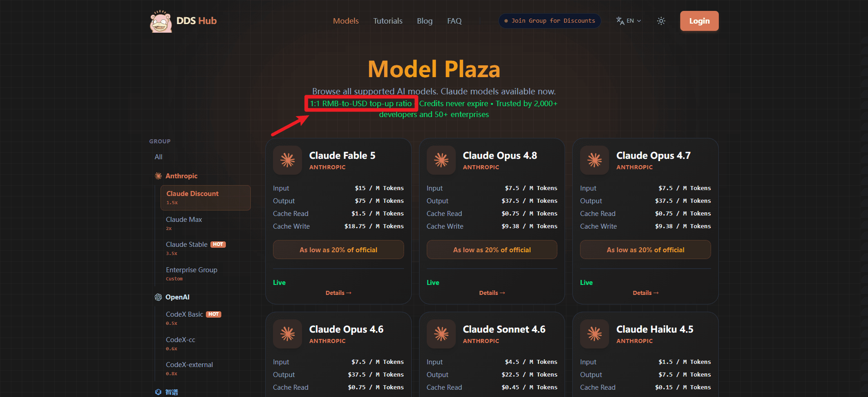This screenshot has height=397, width=868.
Task: Select the CodeX-external group
Action: coord(189,365)
